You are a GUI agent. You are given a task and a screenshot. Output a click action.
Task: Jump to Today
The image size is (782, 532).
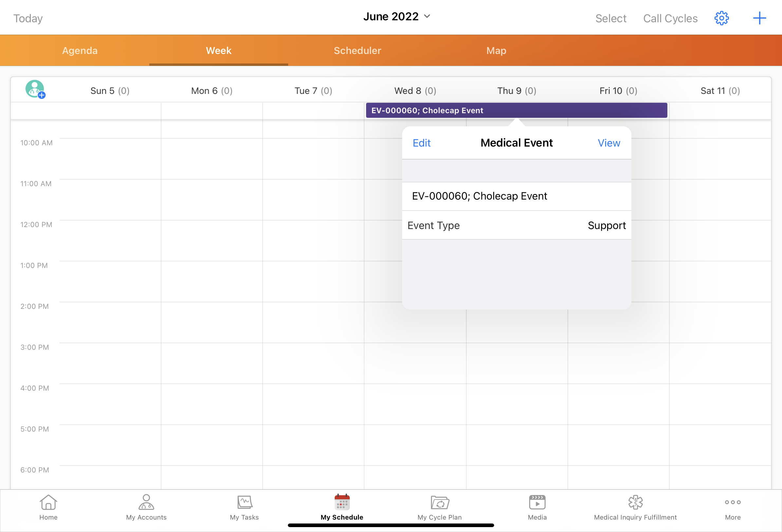click(28, 19)
